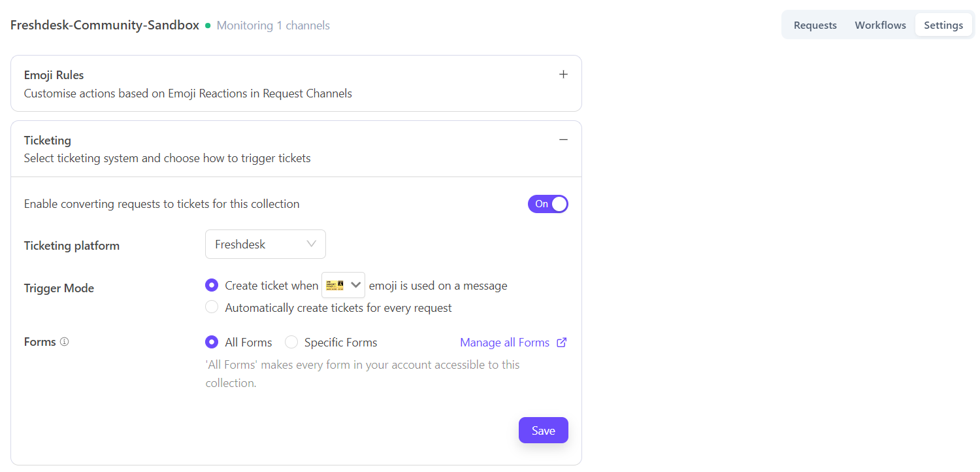Open the Settings tab
Image resolution: width=980 pixels, height=472 pixels.
click(943, 25)
